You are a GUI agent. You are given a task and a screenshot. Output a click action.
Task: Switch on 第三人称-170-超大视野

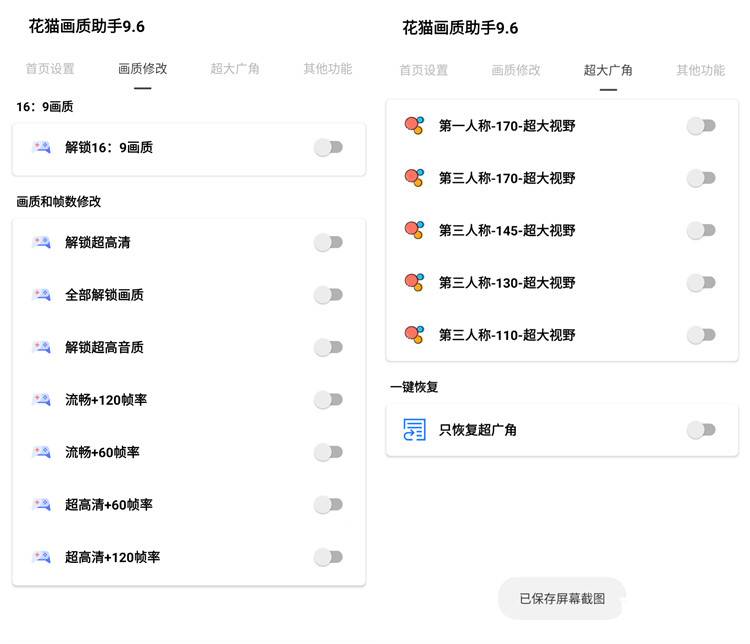(x=701, y=178)
